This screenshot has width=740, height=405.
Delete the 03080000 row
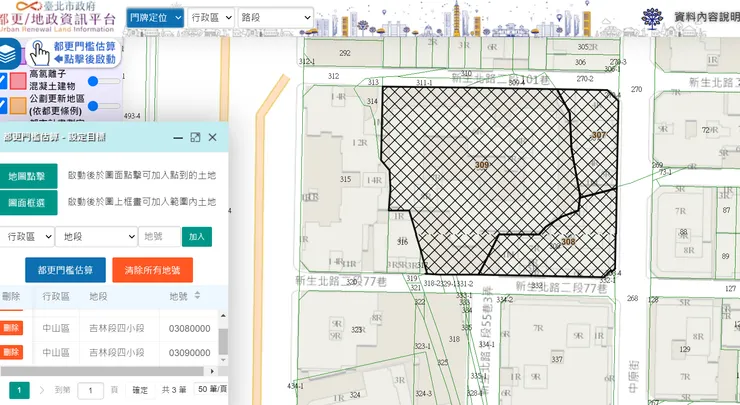(11, 328)
